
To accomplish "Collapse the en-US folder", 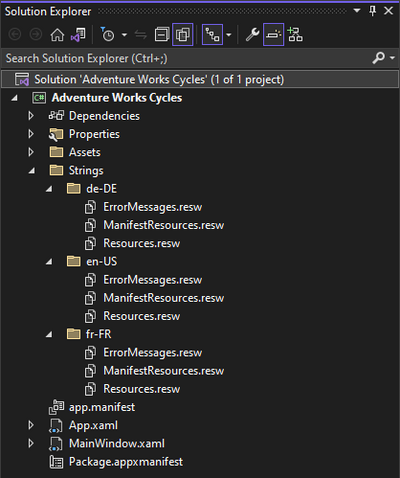I will (49, 262).
